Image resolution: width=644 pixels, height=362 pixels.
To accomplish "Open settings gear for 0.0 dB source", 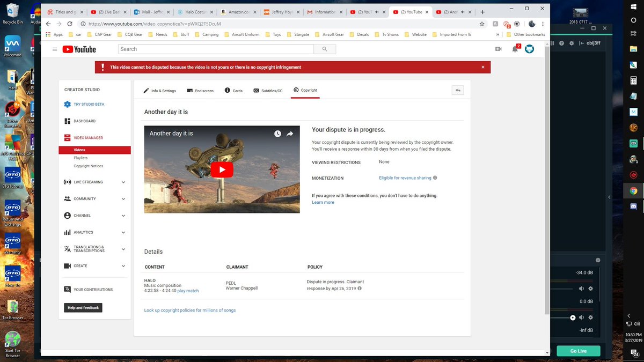I will [x=591, y=317].
